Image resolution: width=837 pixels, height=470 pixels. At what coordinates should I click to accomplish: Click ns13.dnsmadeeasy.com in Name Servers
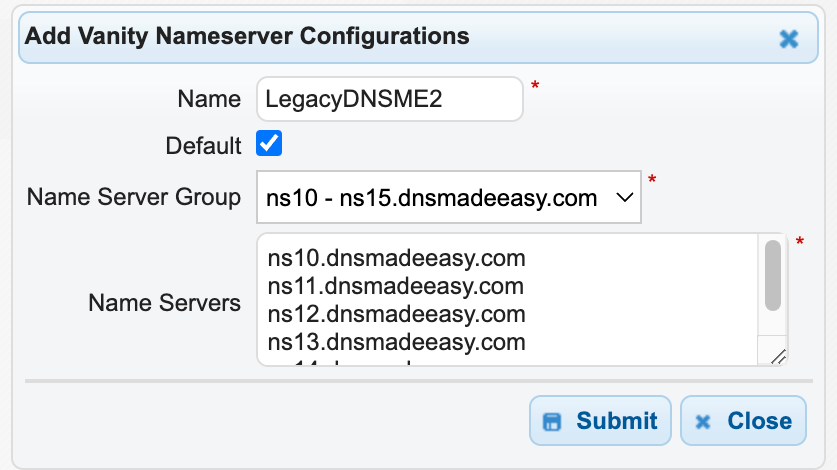coord(397,342)
